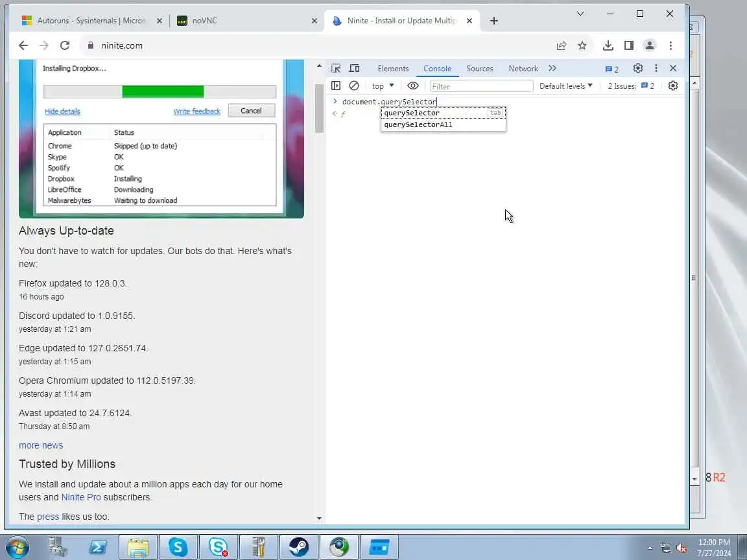Click the Firefox updated to 128.0.3 text
Screen dimensions: 747x560
click(x=73, y=283)
